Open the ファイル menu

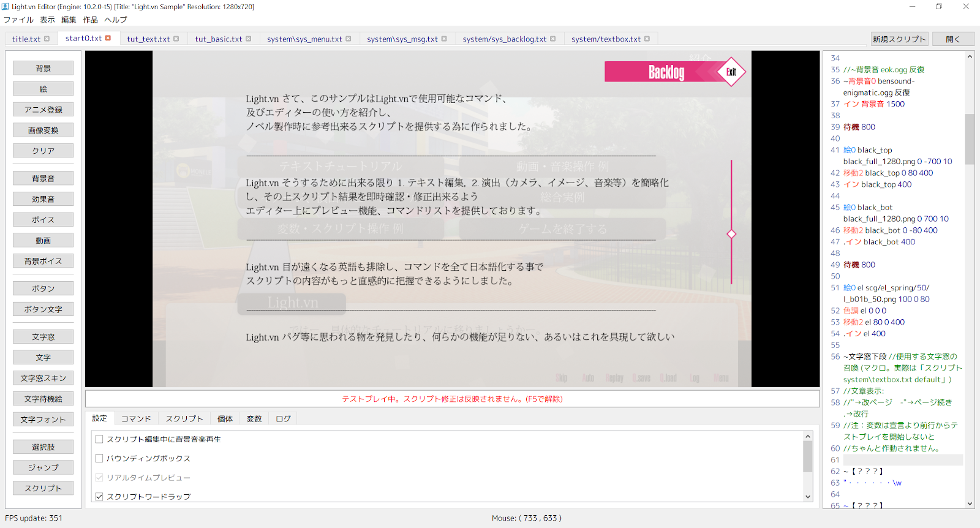pyautogui.click(x=18, y=20)
